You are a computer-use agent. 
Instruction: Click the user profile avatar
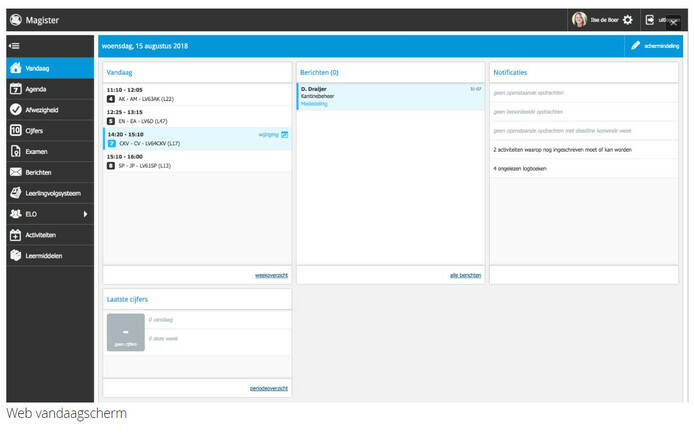[x=579, y=20]
